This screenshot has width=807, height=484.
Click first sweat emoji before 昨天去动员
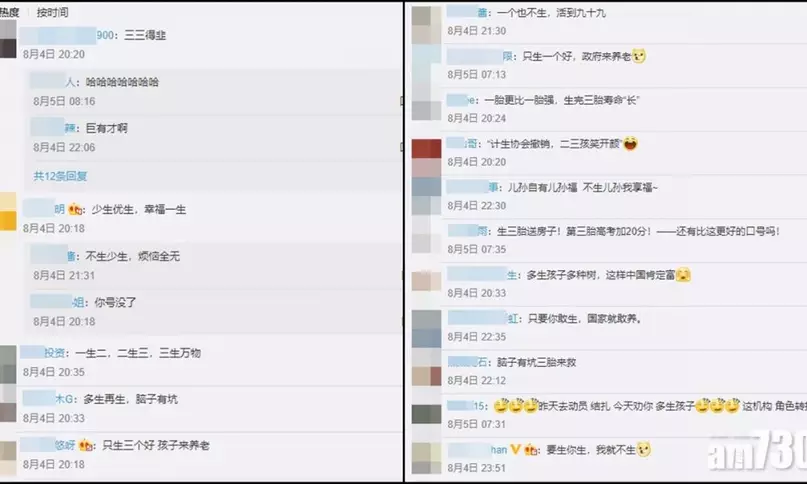(500, 406)
